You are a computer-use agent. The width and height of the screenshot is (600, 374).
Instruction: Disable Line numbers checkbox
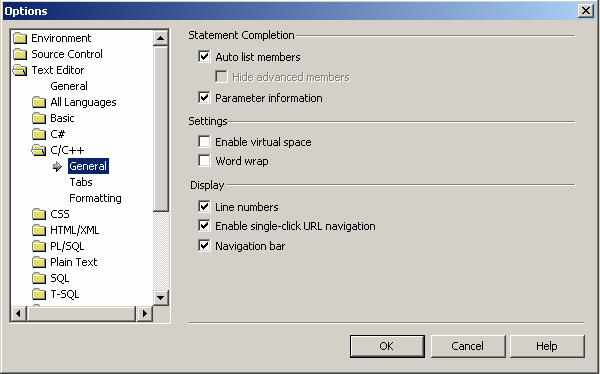[204, 207]
